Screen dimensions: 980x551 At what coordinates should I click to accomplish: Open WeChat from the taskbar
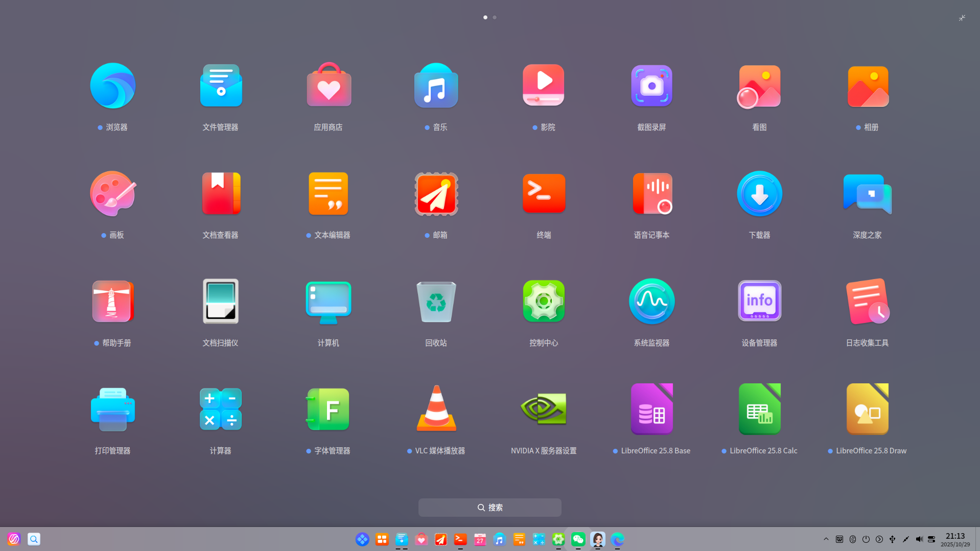click(578, 539)
